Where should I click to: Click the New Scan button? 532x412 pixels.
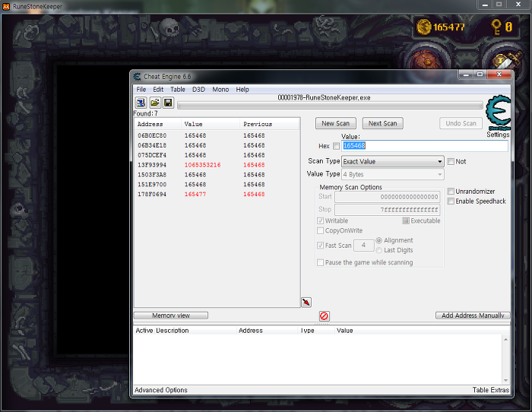336,124
